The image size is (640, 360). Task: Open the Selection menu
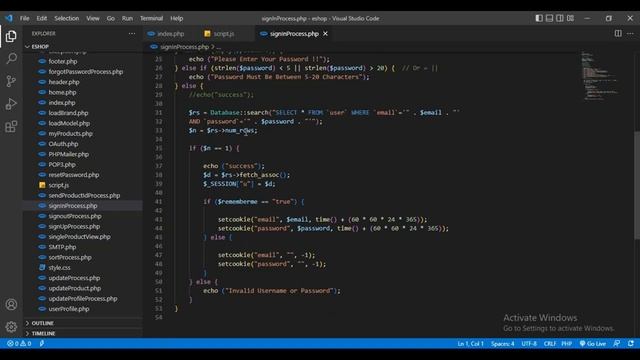point(67,18)
